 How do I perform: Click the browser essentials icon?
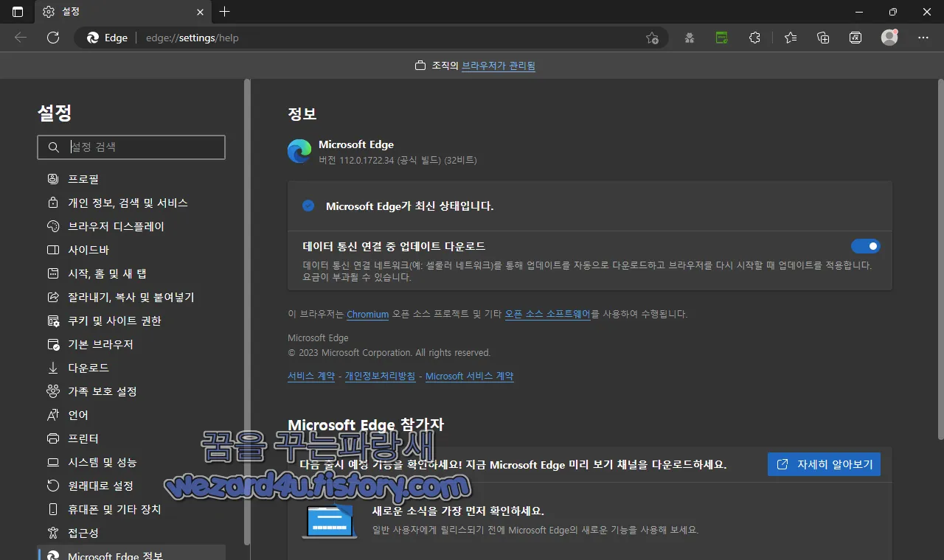[855, 38]
